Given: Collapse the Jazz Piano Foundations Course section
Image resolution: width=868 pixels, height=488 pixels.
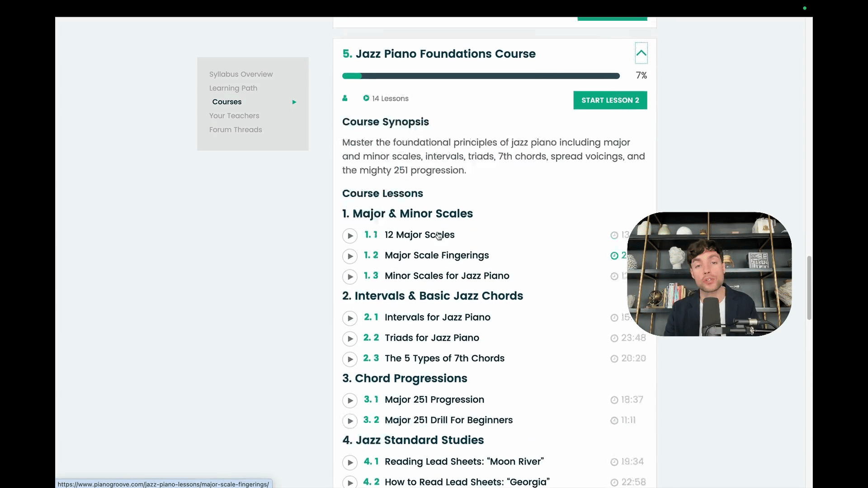Looking at the screenshot, I should coord(641,53).
